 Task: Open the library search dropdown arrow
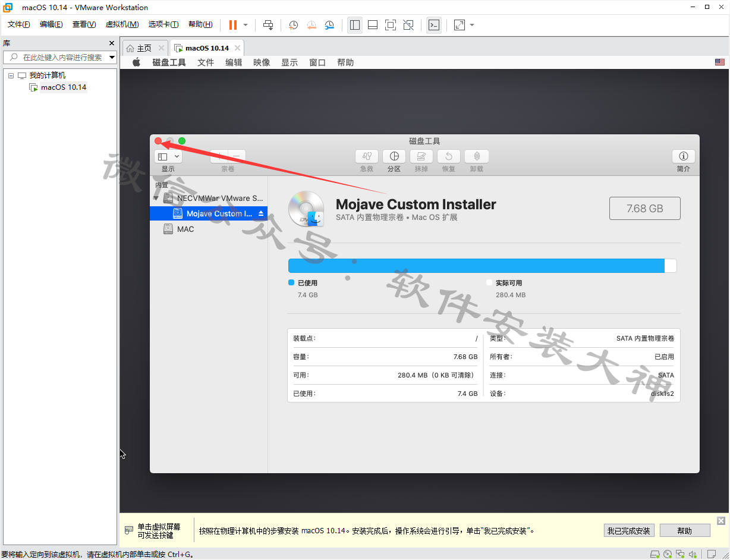tap(112, 57)
